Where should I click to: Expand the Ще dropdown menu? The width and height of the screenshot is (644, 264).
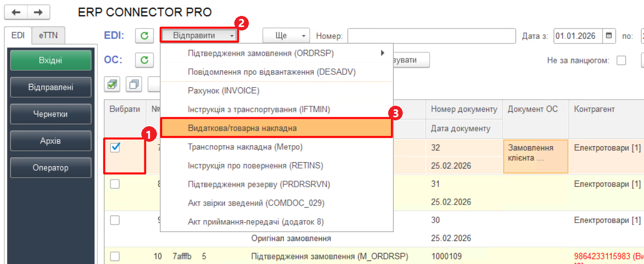click(x=286, y=36)
